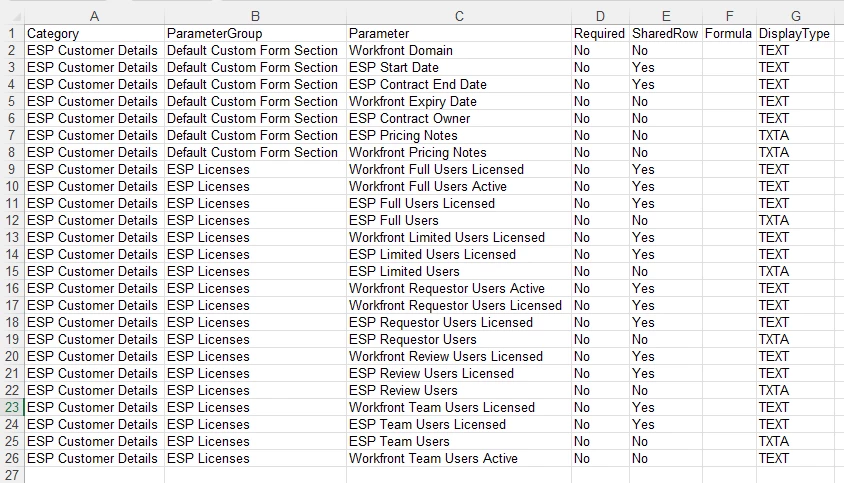This screenshot has width=844, height=483.
Task: Select the ESP Full Users Licensed cell
Action: [x=459, y=204]
